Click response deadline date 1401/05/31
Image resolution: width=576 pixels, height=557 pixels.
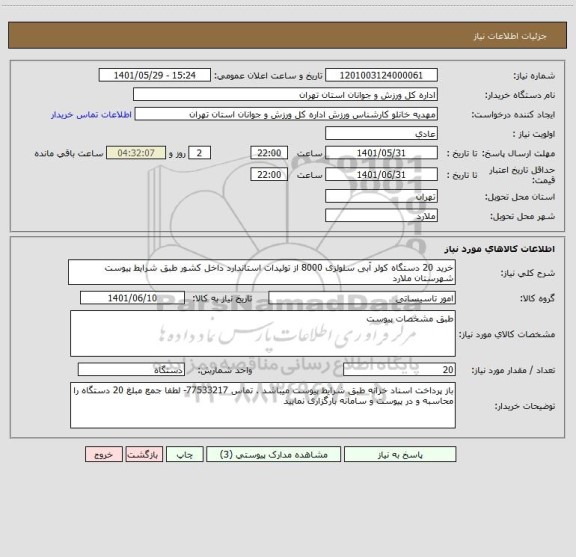[x=381, y=153]
